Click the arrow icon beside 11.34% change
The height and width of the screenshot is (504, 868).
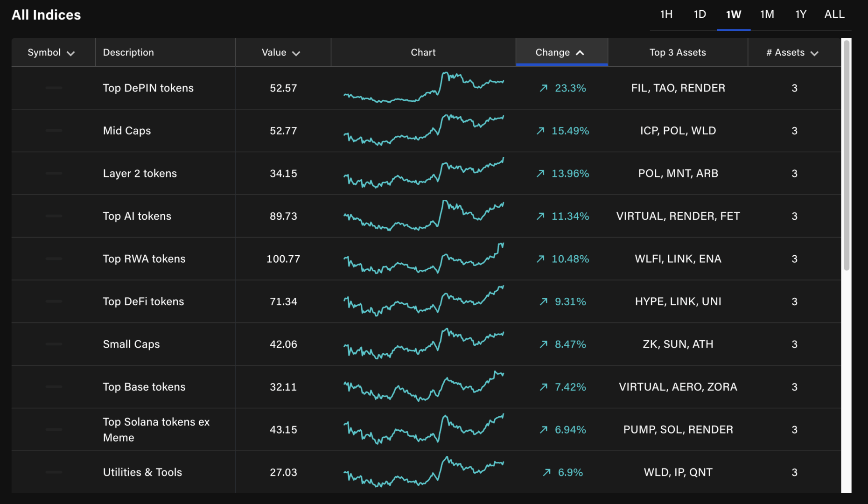(540, 216)
